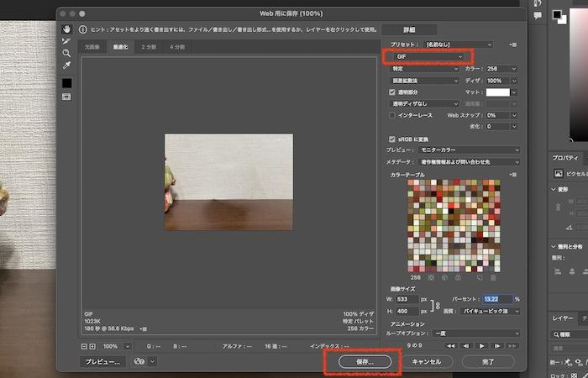Click the zoom out minus button
The image size is (588, 378).
[x=84, y=346]
